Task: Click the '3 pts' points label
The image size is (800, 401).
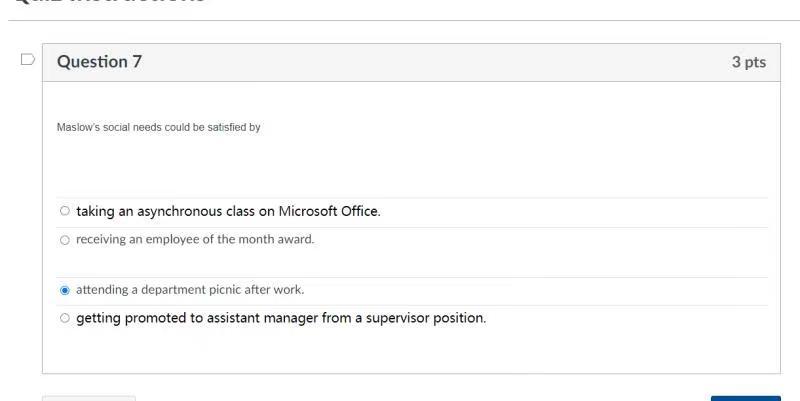Action: click(748, 62)
